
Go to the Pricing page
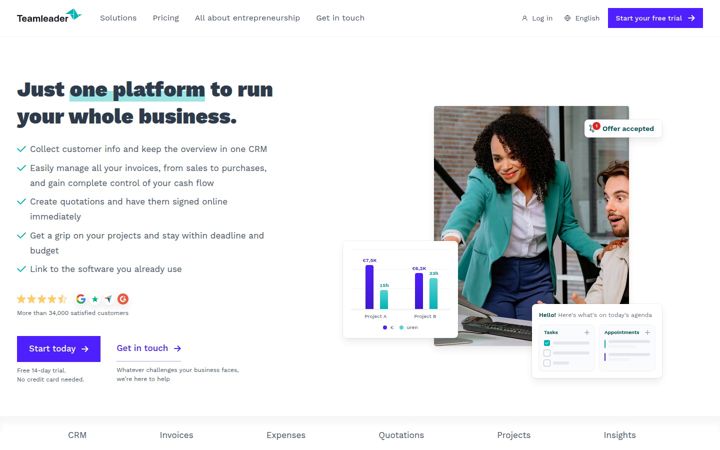tap(166, 18)
